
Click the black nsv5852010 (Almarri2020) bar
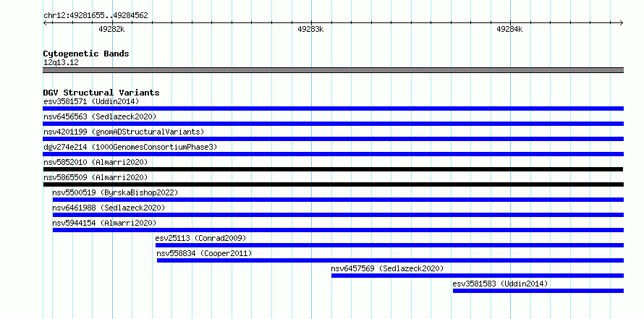coord(333,169)
